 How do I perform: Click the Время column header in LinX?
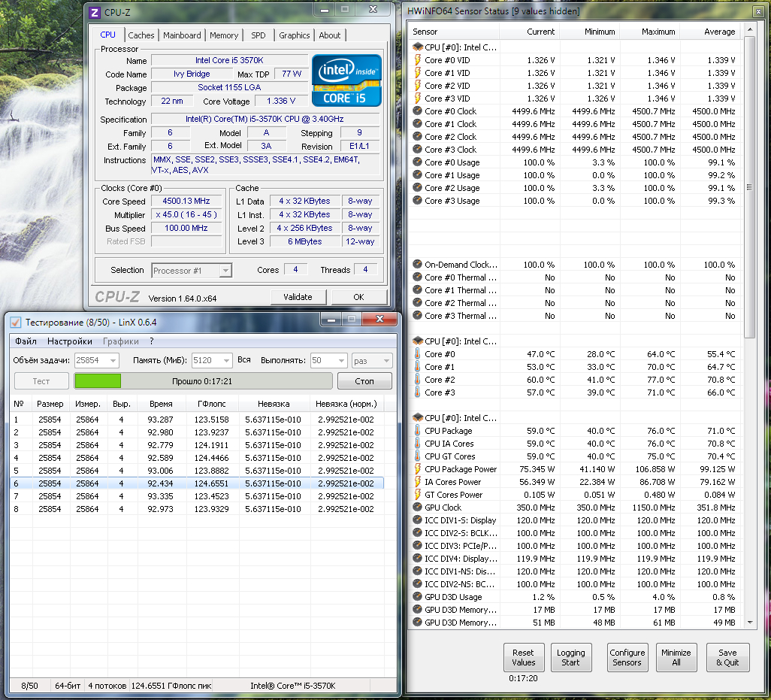click(x=162, y=404)
